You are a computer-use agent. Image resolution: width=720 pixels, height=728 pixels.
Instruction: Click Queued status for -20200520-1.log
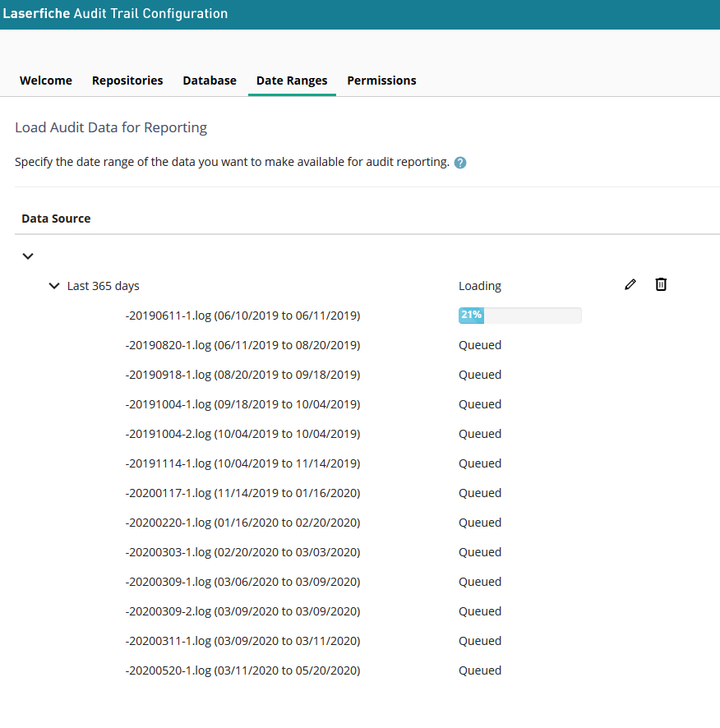[x=480, y=670]
